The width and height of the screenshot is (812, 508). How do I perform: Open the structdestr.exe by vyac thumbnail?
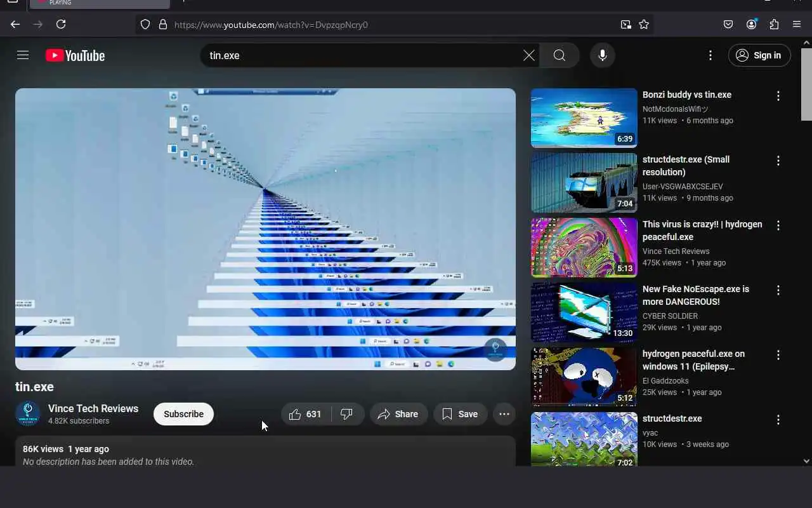coord(584,439)
